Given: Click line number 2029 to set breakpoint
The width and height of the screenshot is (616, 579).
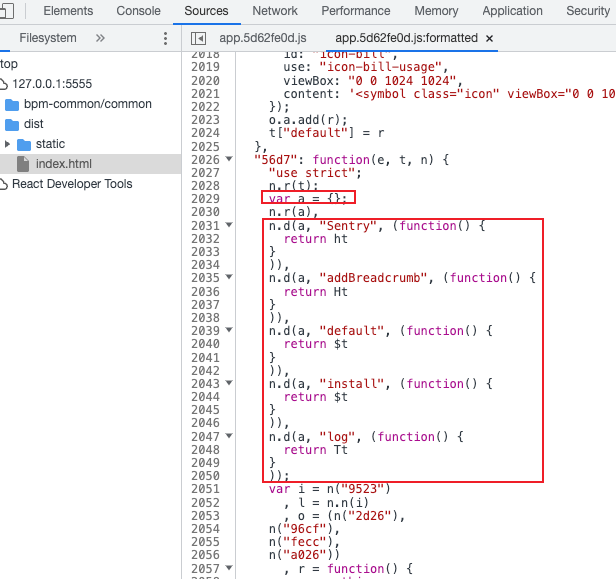Looking at the screenshot, I should tap(205, 199).
